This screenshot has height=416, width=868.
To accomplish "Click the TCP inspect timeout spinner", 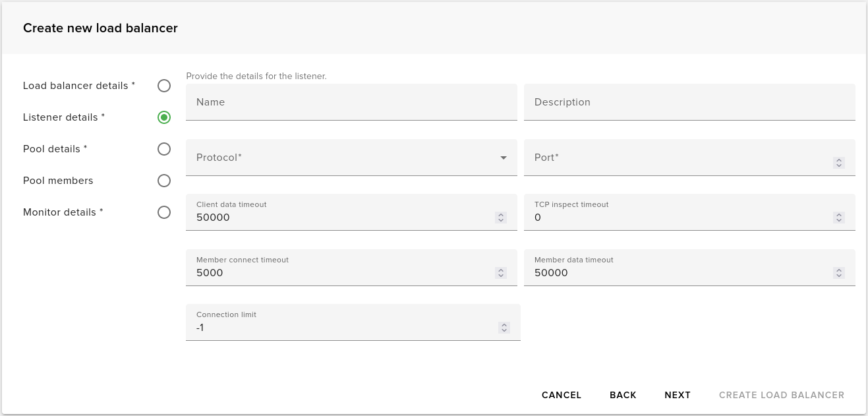I will tap(838, 218).
